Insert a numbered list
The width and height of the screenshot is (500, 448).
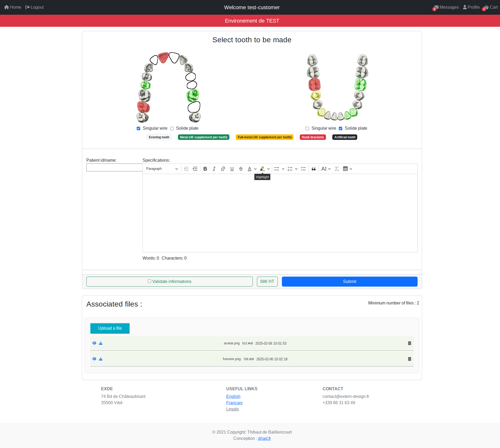tap(290, 169)
